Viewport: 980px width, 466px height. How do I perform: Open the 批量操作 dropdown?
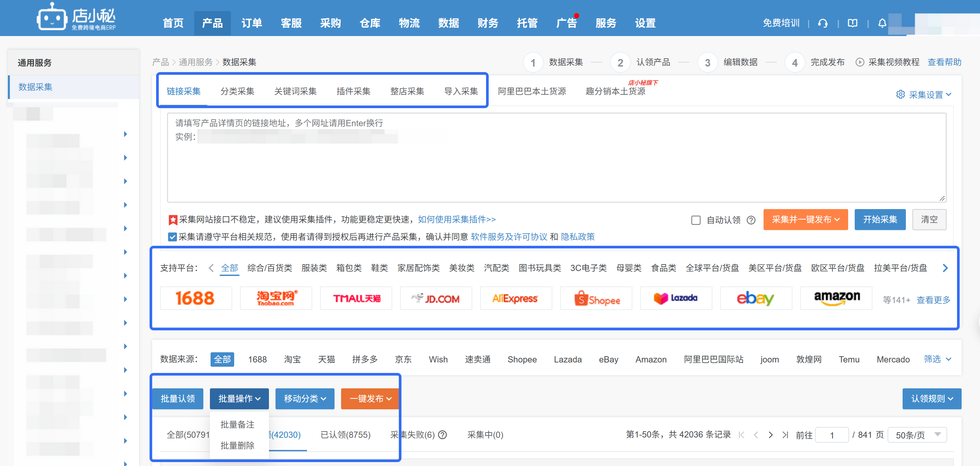[x=239, y=398]
